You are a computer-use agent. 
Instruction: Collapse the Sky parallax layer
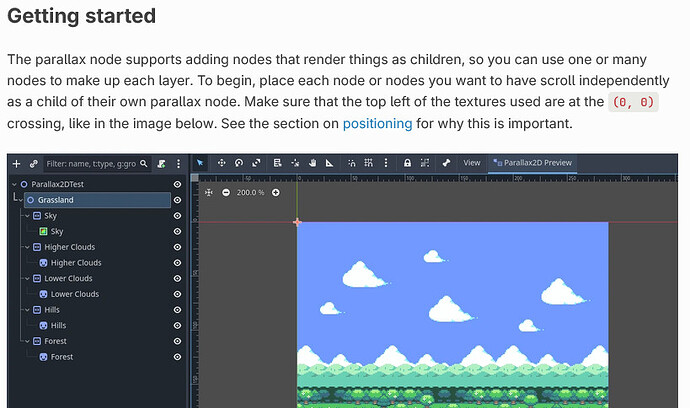click(x=27, y=216)
